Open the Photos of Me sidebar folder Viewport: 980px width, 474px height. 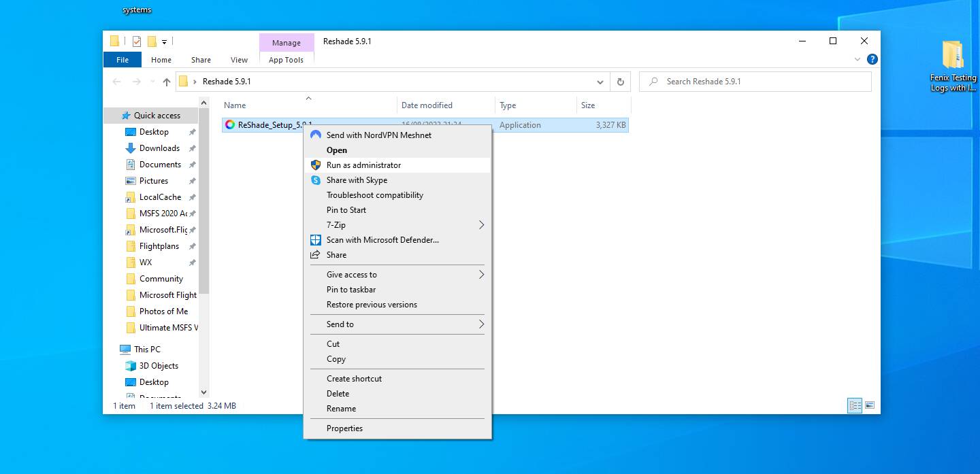coord(163,311)
